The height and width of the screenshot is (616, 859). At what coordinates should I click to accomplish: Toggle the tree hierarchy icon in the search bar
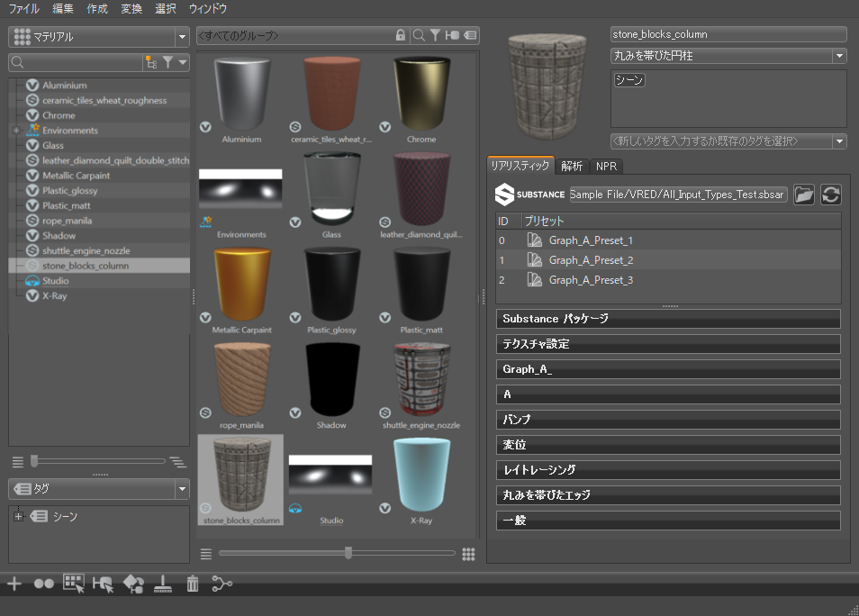pyautogui.click(x=149, y=62)
